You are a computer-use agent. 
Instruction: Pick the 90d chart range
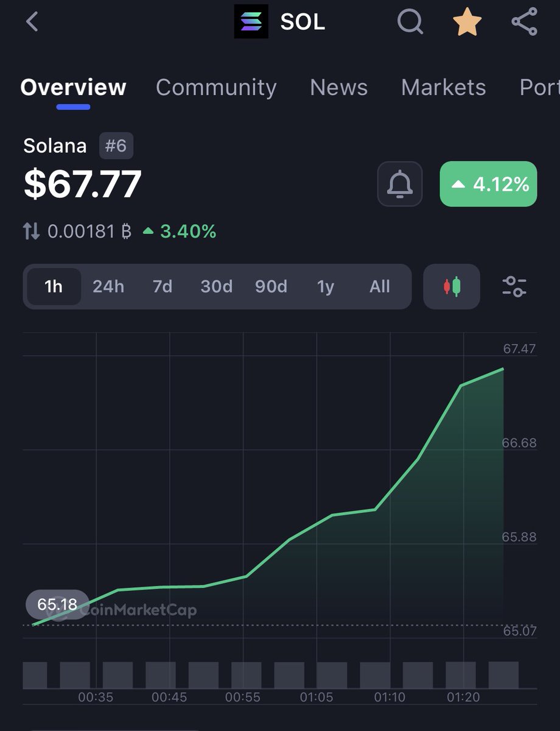[271, 286]
